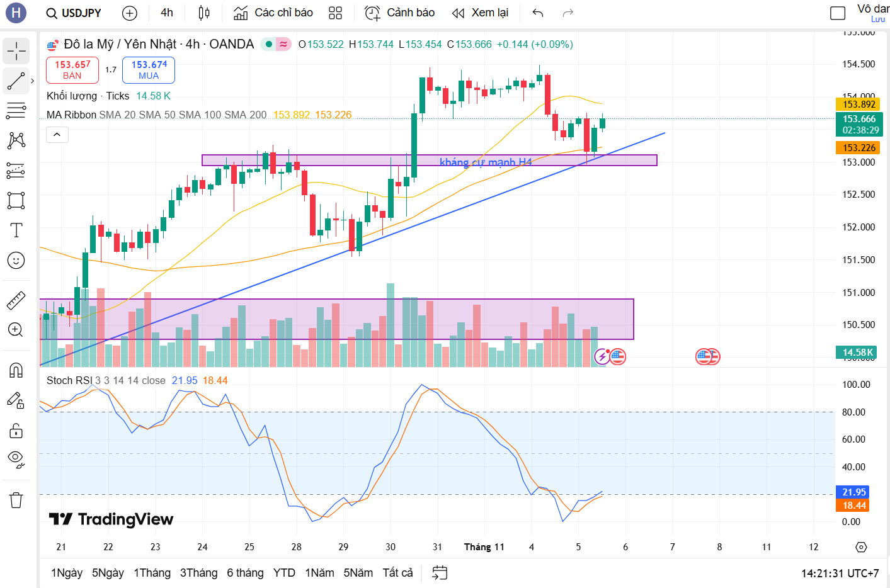Screen dimensions: 890x588
Task: Click the USDJPY symbol search field
Action: 74,13
